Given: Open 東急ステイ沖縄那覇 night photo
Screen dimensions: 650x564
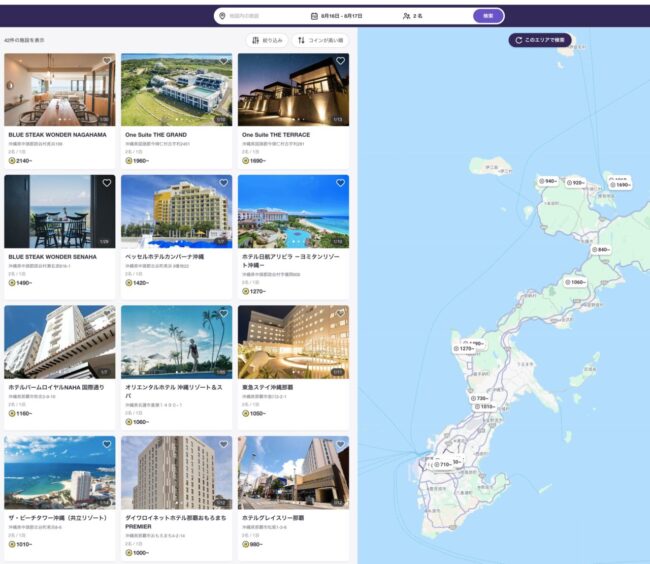Looking at the screenshot, I should 293,342.
